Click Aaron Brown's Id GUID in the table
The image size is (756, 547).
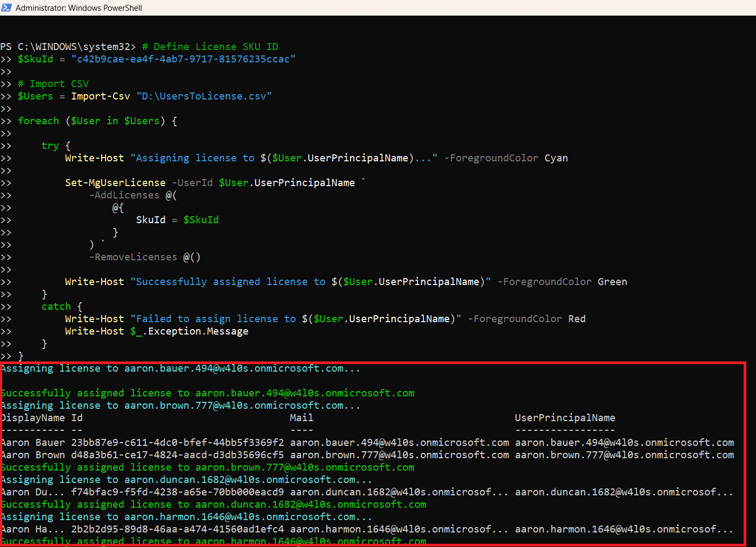tap(177, 455)
